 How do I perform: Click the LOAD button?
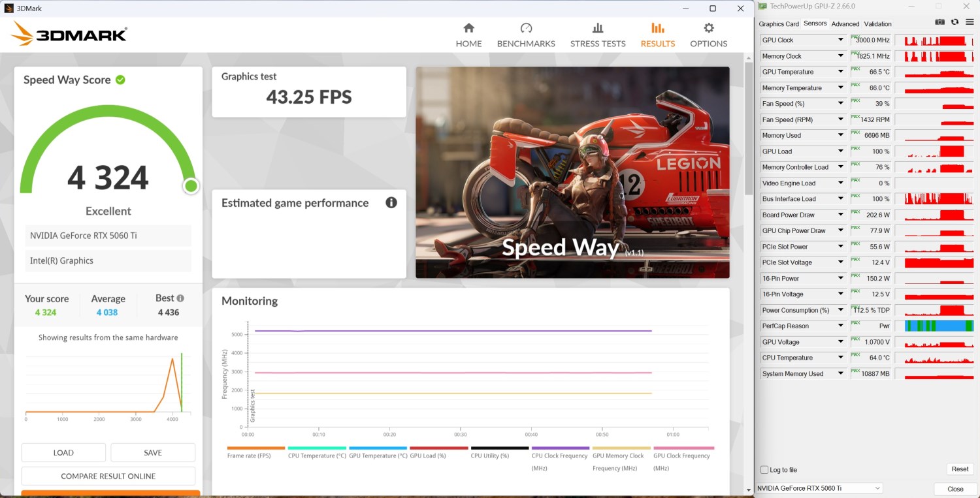pyautogui.click(x=63, y=452)
